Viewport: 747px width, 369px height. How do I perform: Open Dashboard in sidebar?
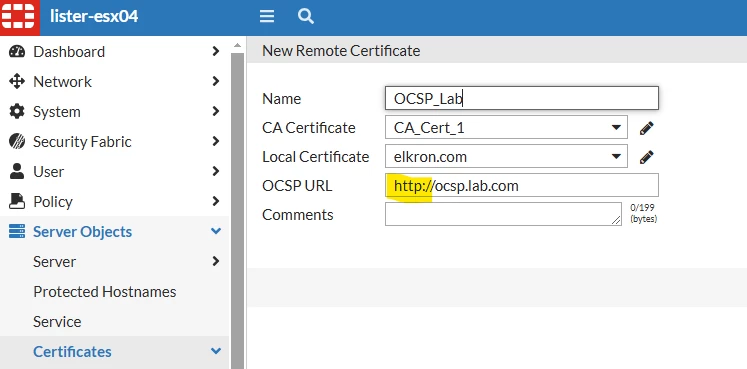(x=69, y=51)
